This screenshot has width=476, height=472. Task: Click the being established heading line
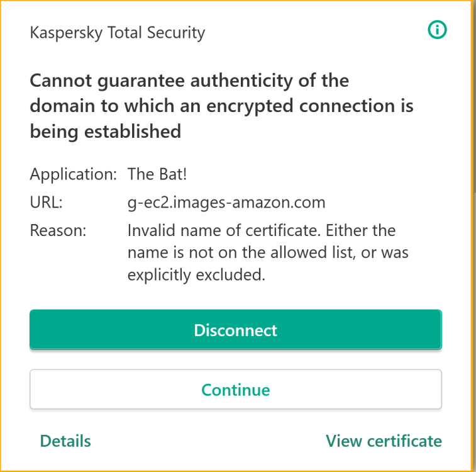pyautogui.click(x=106, y=131)
